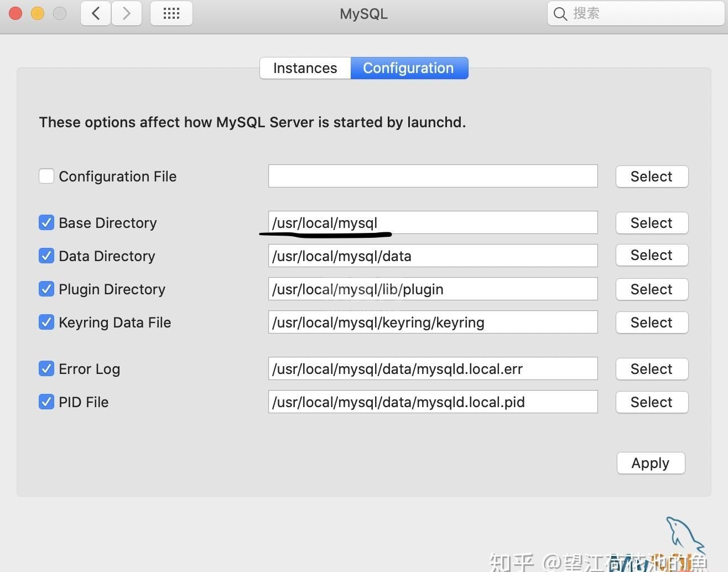Go forward with the right arrow button

click(127, 13)
